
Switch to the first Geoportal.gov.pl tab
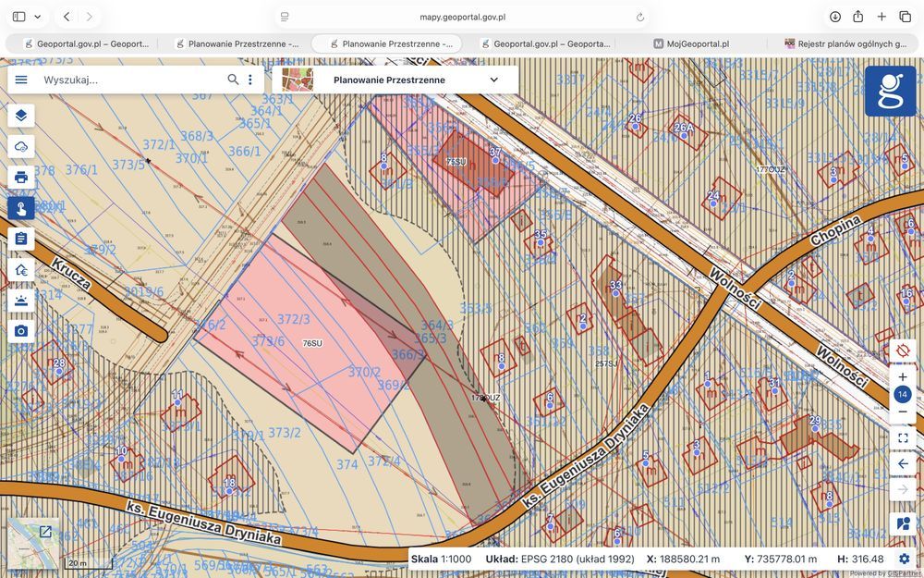point(86,43)
